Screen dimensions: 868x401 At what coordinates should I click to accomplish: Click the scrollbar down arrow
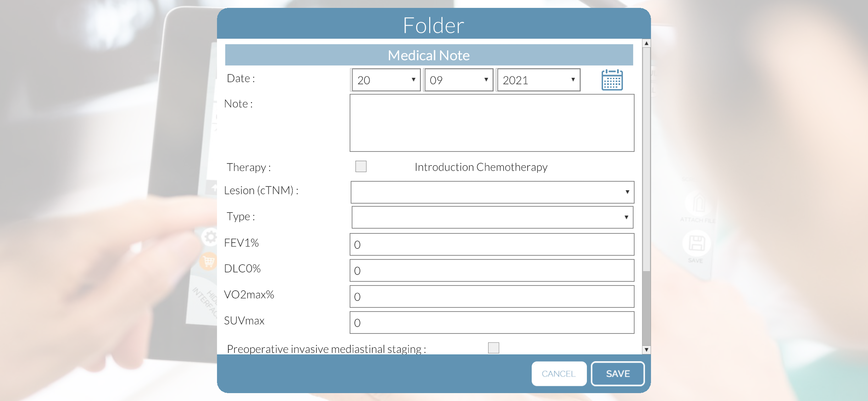point(646,349)
